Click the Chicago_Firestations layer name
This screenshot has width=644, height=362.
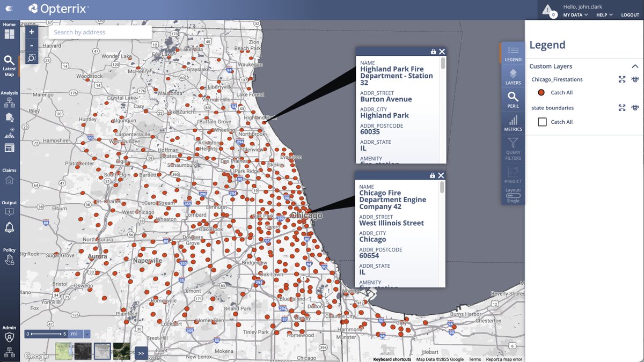click(x=557, y=79)
